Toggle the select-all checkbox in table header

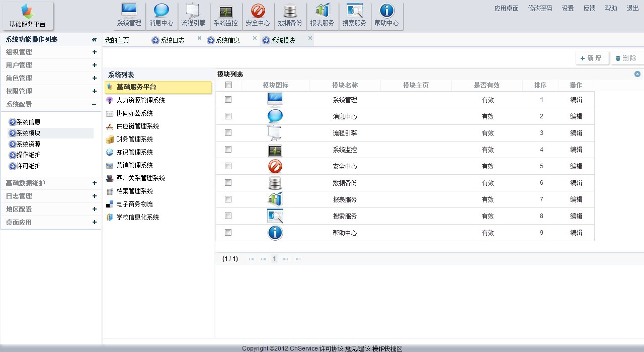(229, 85)
